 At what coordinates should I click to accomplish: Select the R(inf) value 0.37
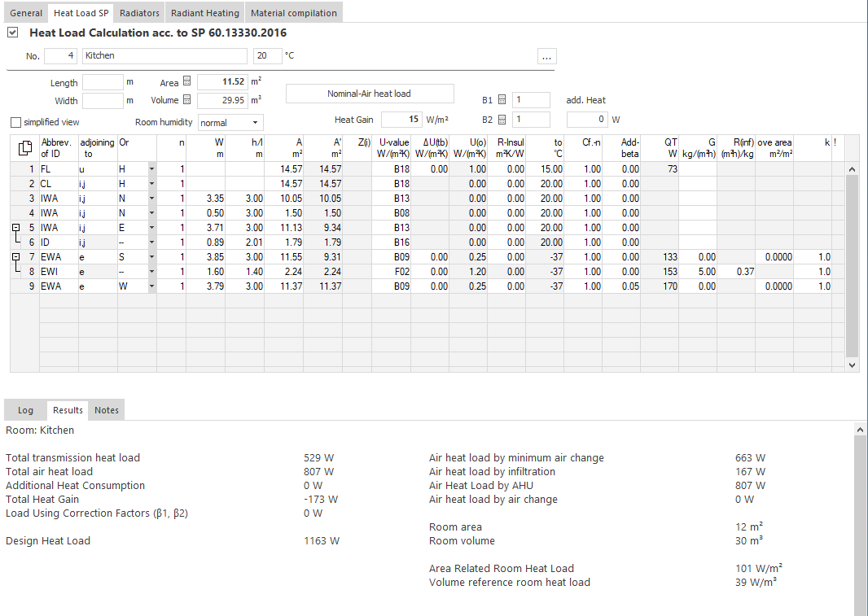point(736,272)
